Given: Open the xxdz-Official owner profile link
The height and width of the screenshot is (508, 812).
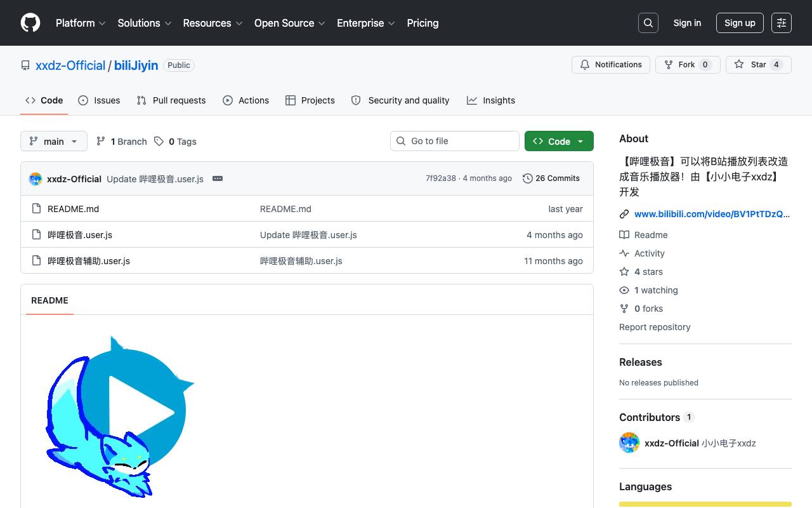Looking at the screenshot, I should [70, 65].
